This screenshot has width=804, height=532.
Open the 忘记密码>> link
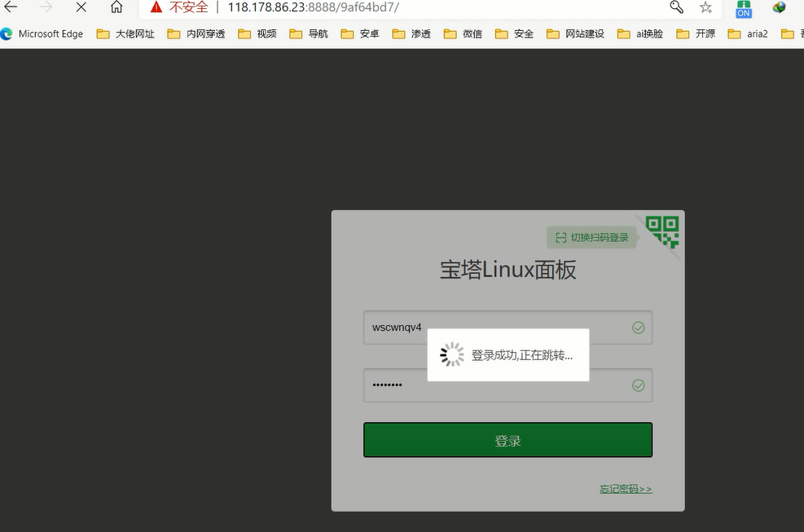click(626, 489)
